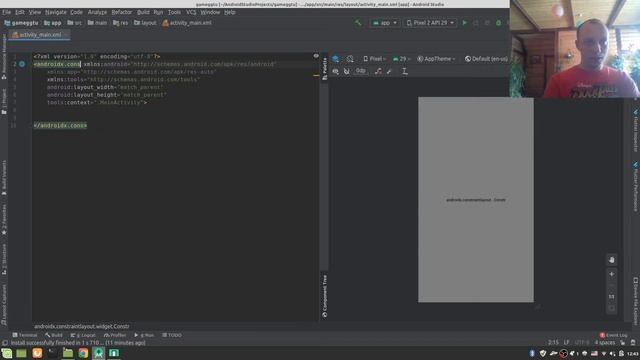Select the Pan hand tool in the preview

(611, 260)
